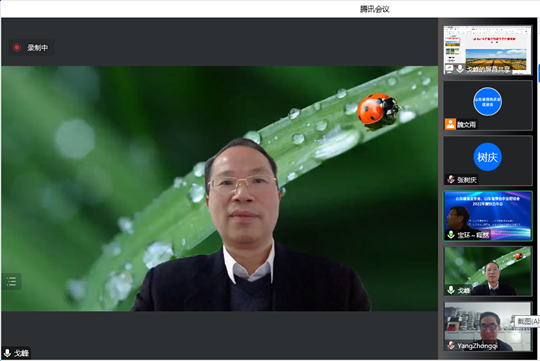Screen dimensions: 540x361
Task: Click the green microphone icon on blue-banner tile
Action: coord(451,235)
